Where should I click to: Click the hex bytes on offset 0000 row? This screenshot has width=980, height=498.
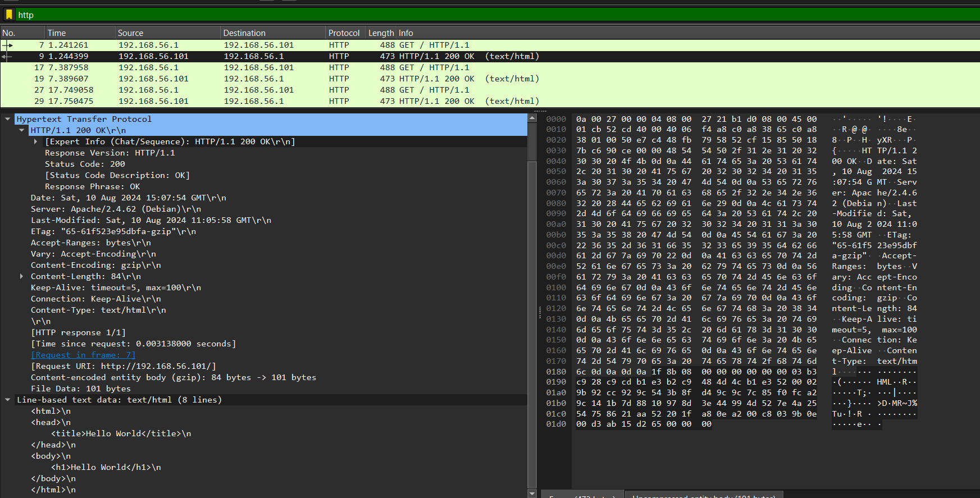point(696,119)
